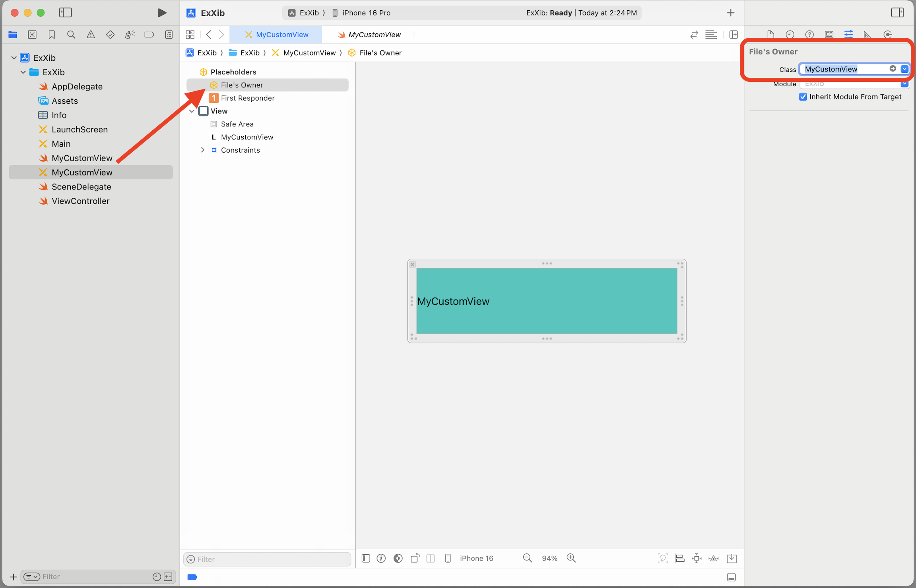Expand the Constraints tree item
The width and height of the screenshot is (916, 588).
point(203,150)
